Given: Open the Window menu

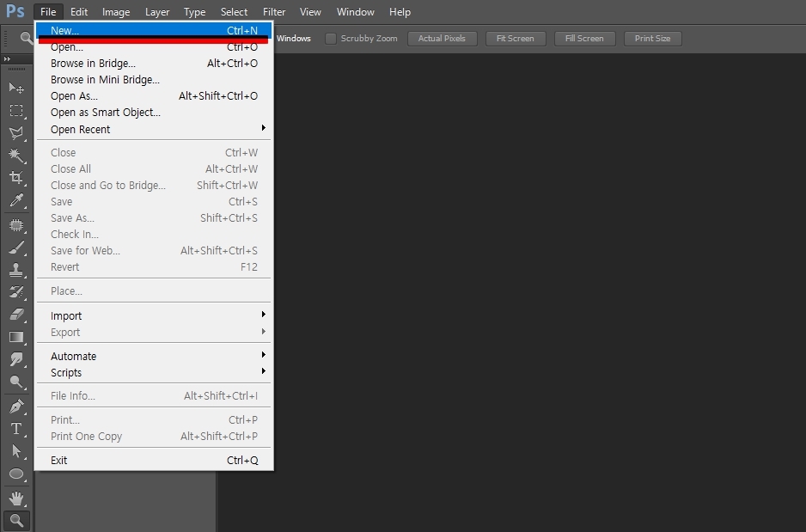Looking at the screenshot, I should (355, 12).
